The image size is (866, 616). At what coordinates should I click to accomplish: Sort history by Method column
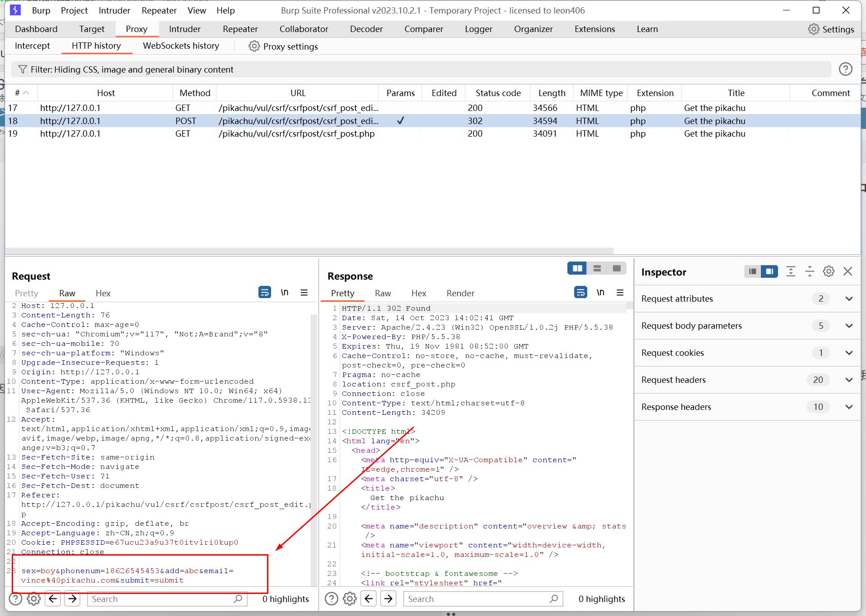(x=195, y=93)
